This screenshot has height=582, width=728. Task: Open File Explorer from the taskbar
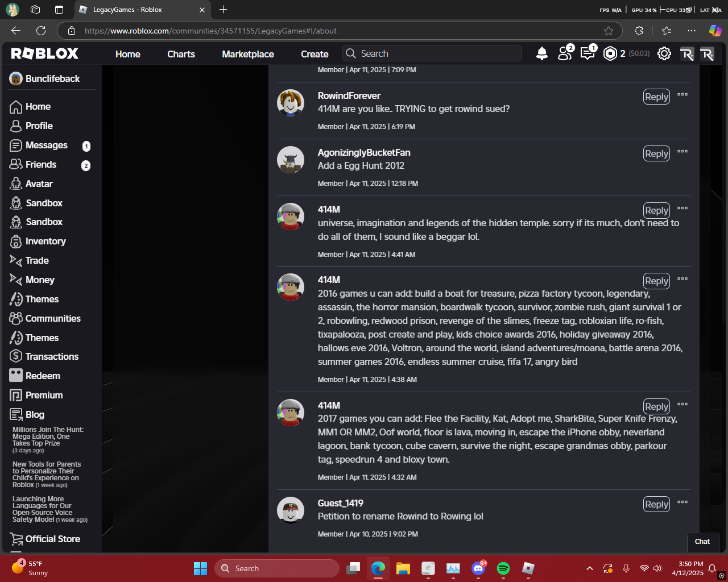[403, 568]
